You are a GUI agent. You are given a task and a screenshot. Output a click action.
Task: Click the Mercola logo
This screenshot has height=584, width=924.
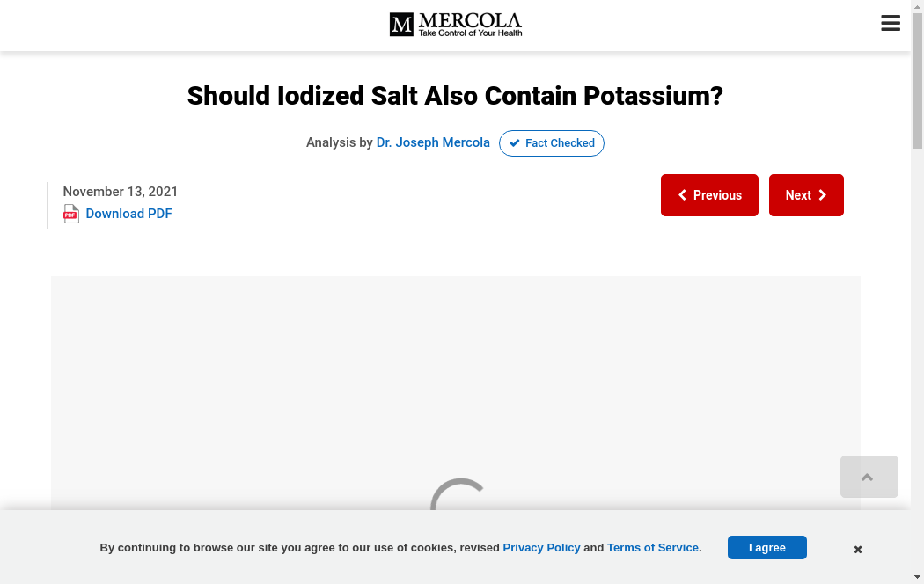pyautogui.click(x=456, y=25)
